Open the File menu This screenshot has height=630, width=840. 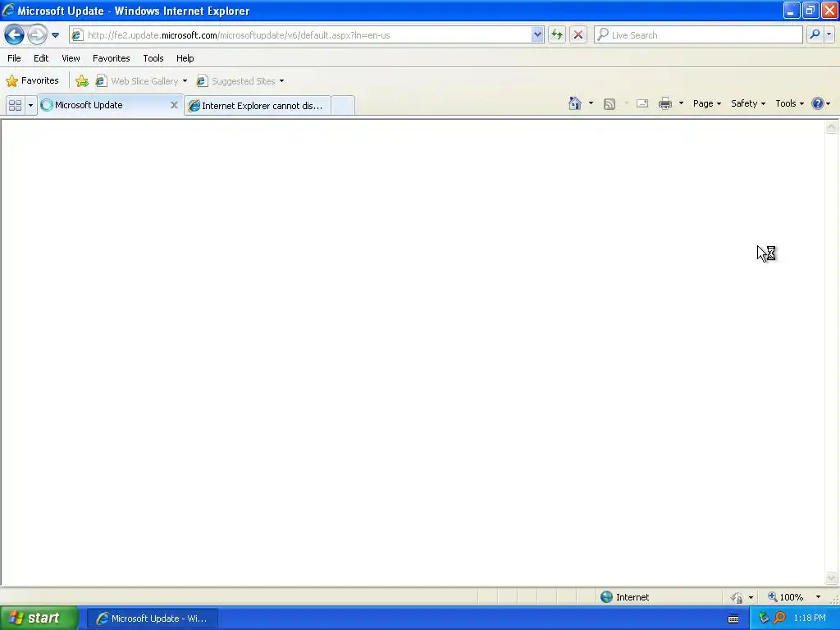14,58
